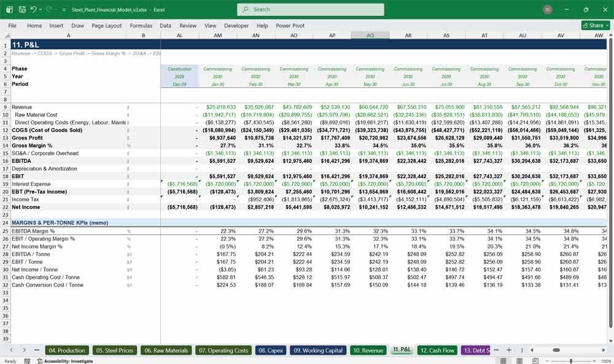Undo the last action

[33, 9]
